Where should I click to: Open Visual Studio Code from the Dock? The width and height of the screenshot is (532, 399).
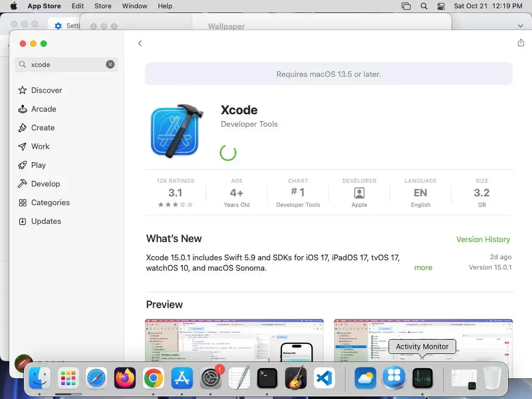tap(324, 378)
